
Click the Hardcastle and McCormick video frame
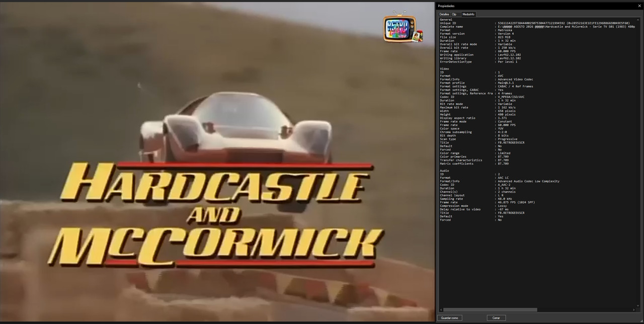tap(217, 162)
